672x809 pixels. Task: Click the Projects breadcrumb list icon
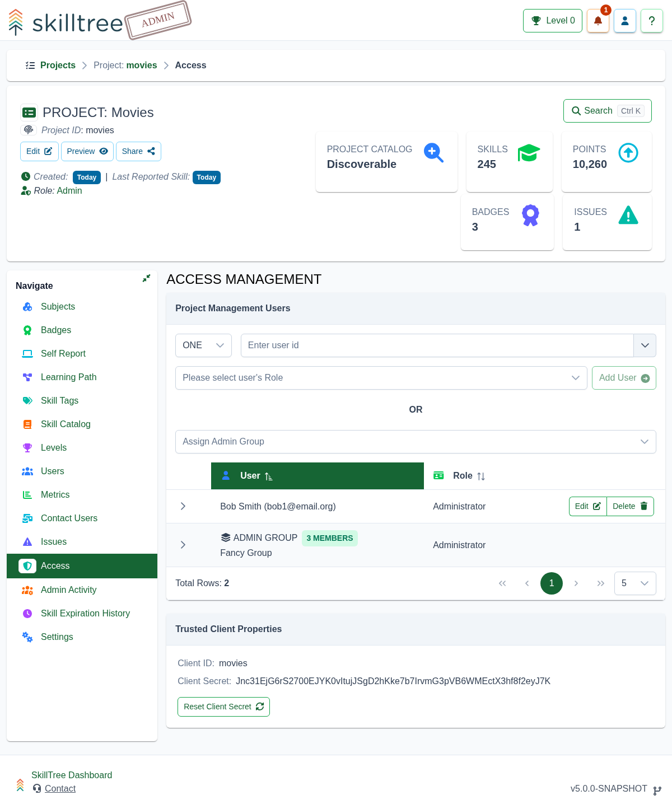[30, 66]
